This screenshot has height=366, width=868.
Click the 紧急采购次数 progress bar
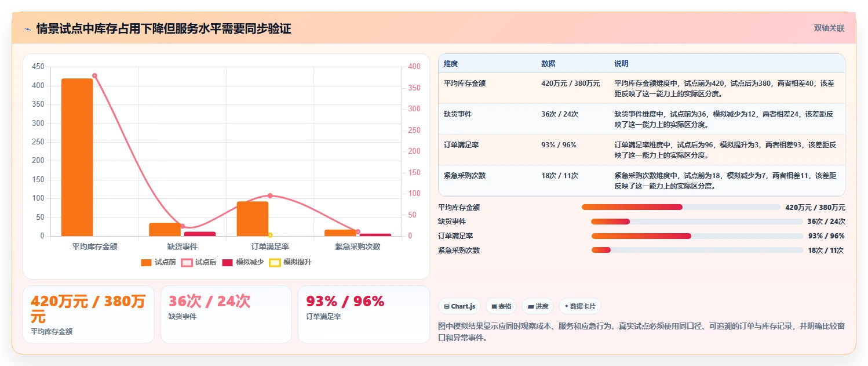pyautogui.click(x=698, y=250)
